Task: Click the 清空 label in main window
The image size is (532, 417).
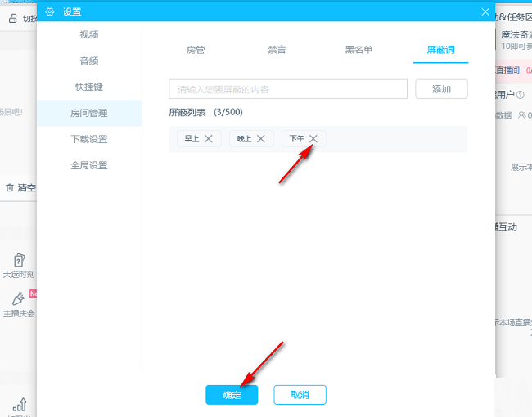Action: (x=26, y=187)
